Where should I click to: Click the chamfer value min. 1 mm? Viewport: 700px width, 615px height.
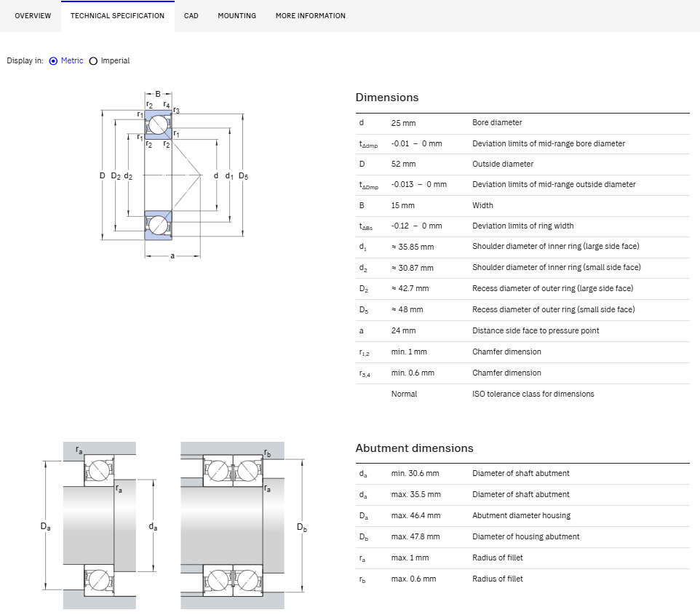click(409, 352)
